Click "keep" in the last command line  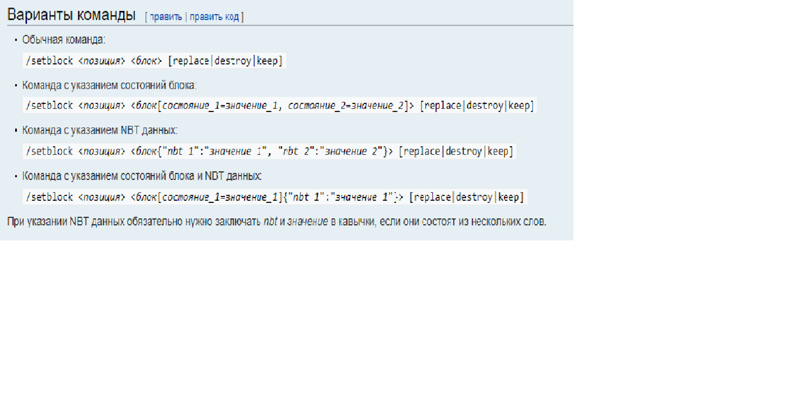509,197
